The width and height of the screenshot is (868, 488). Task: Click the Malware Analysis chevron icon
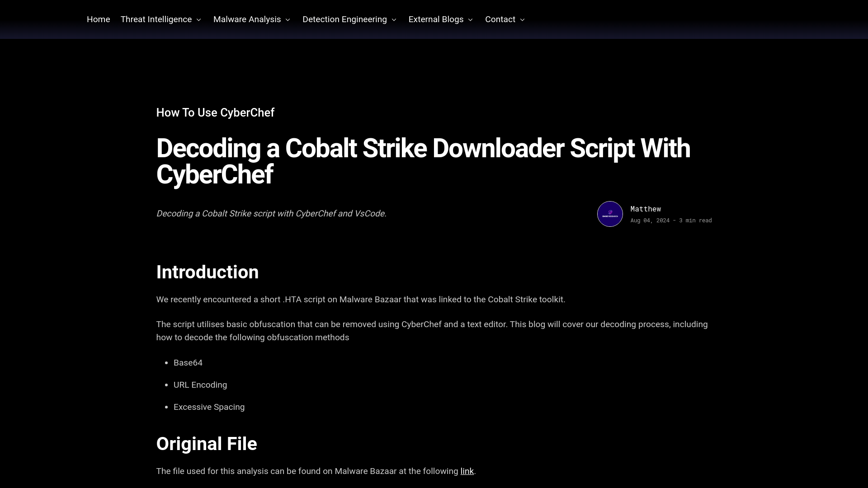click(288, 20)
